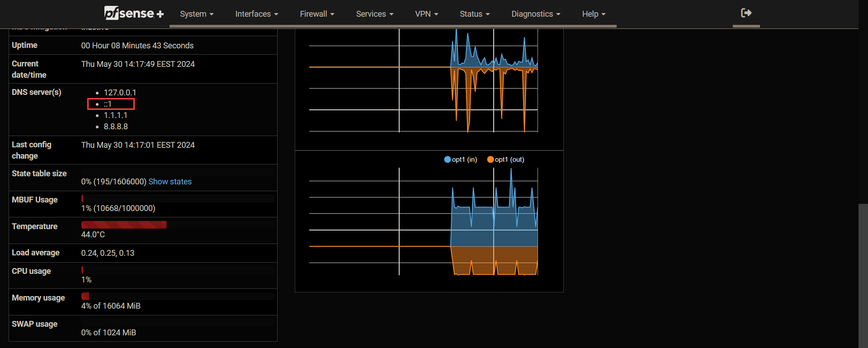Click the opt1 traffic graph
Image resolution: width=868 pixels, height=348 pixels.
point(424,221)
